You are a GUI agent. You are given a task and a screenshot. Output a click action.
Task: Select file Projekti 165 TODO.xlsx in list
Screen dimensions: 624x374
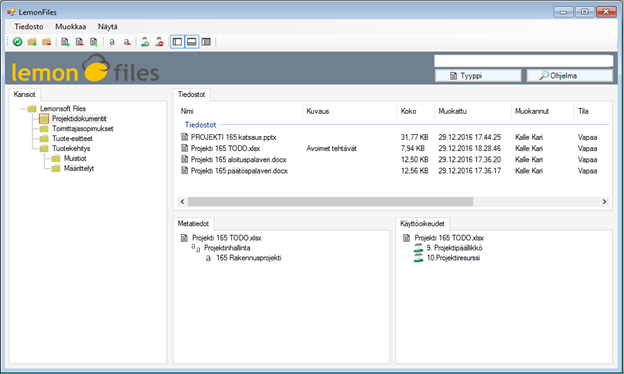[225, 148]
